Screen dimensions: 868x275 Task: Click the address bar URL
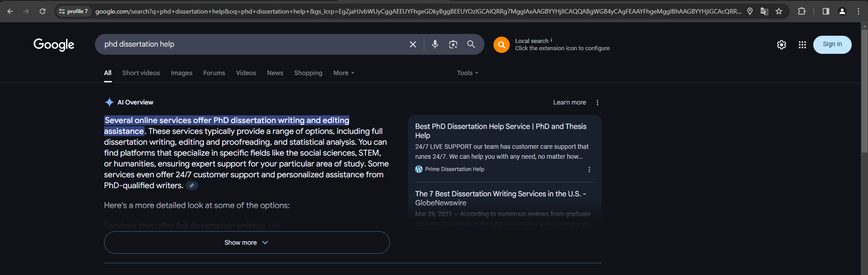click(x=418, y=11)
